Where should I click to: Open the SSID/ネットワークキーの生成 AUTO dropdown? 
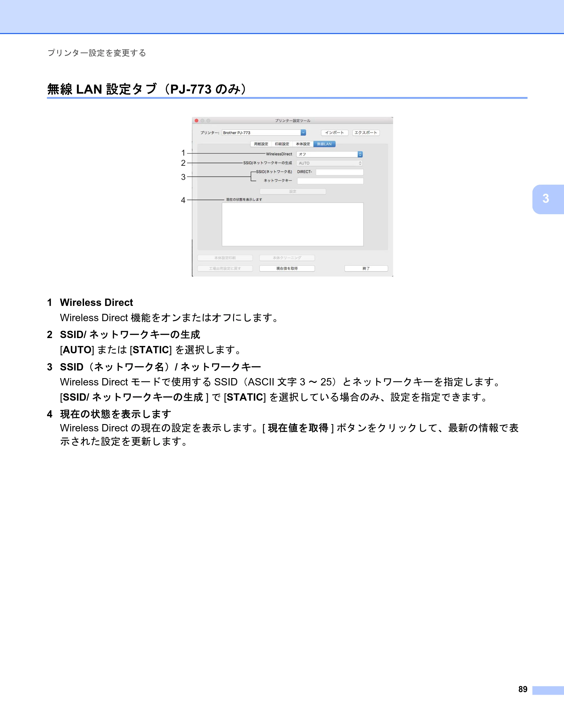329,163
